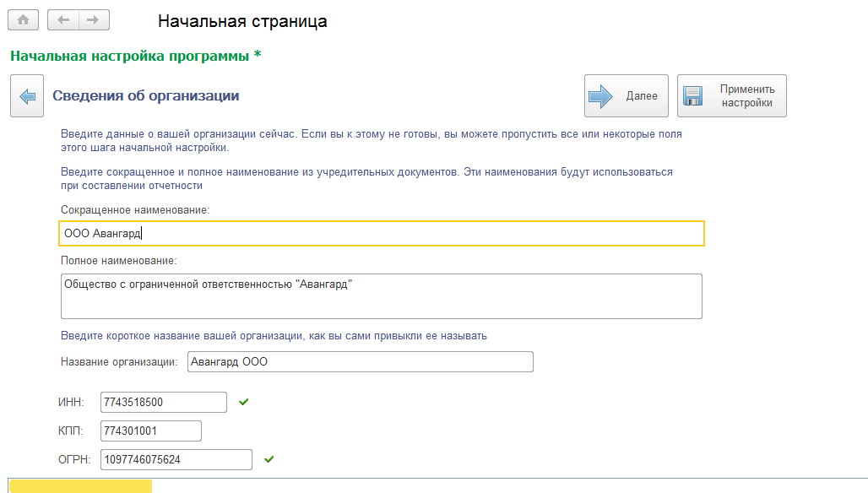Viewport: 868px width, 493px height.
Task: Click the Home icon button
Action: (23, 19)
